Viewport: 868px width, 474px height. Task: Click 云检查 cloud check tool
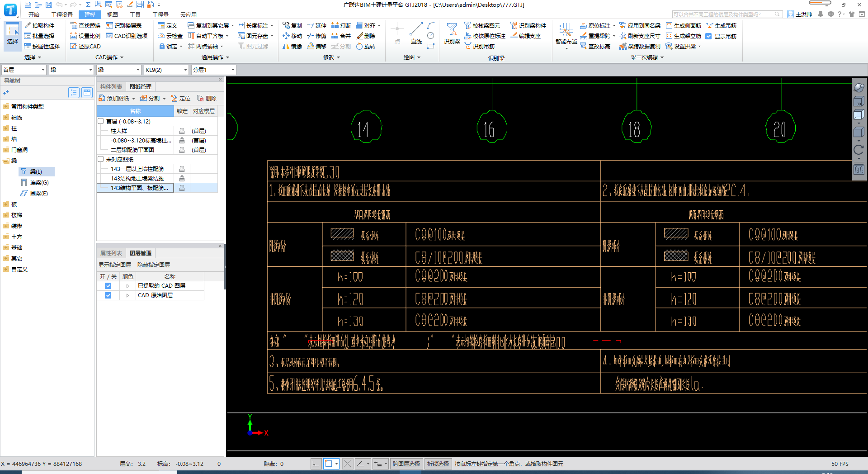coord(170,36)
